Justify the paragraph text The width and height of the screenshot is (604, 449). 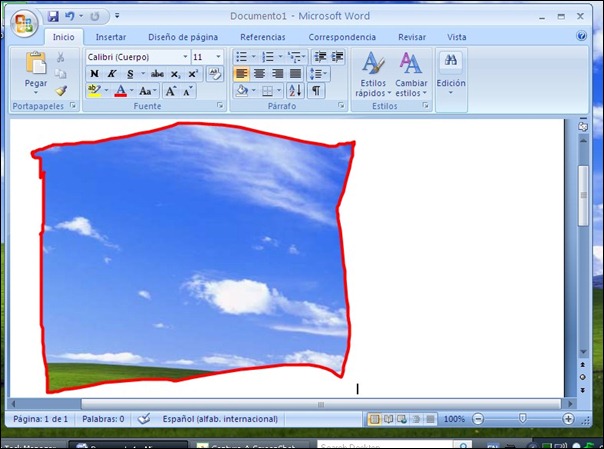click(295, 74)
